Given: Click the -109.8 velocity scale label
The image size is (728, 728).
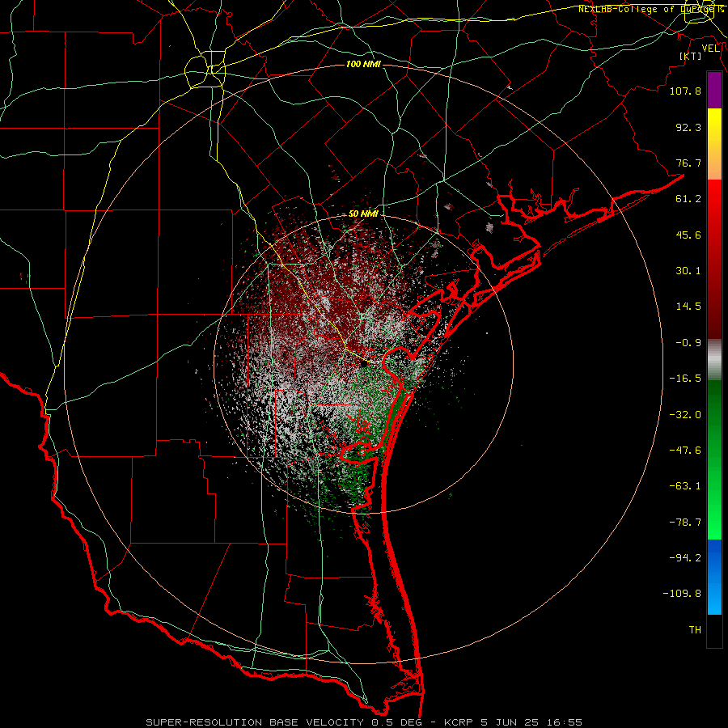Looking at the screenshot, I should pos(682,594).
